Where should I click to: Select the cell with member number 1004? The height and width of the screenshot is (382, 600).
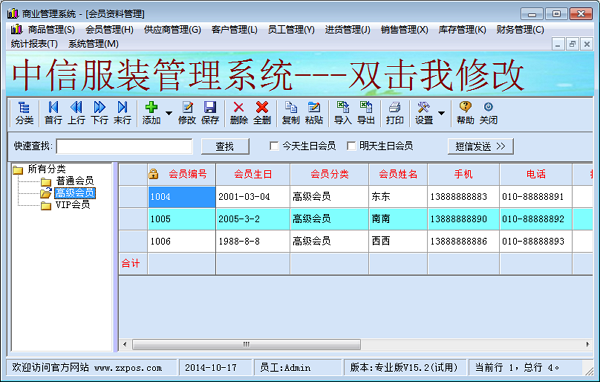pos(182,197)
